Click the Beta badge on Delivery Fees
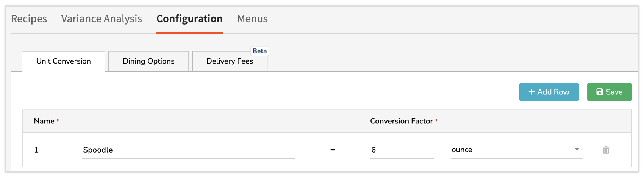This screenshot has width=644, height=178. [259, 51]
